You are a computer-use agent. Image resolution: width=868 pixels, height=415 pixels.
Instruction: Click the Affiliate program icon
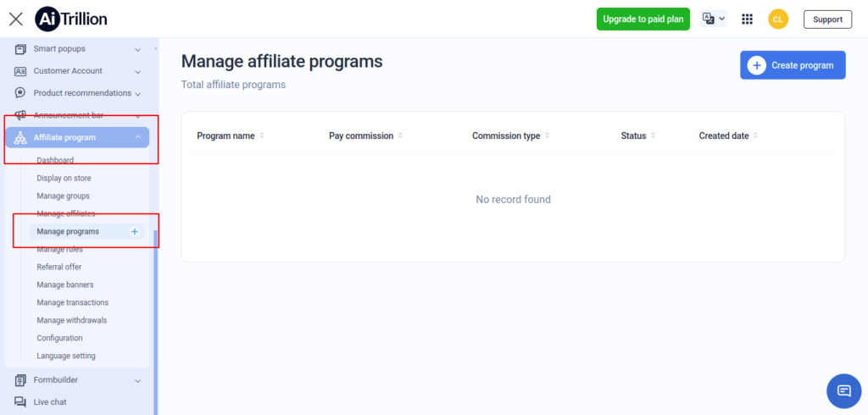[x=20, y=138]
